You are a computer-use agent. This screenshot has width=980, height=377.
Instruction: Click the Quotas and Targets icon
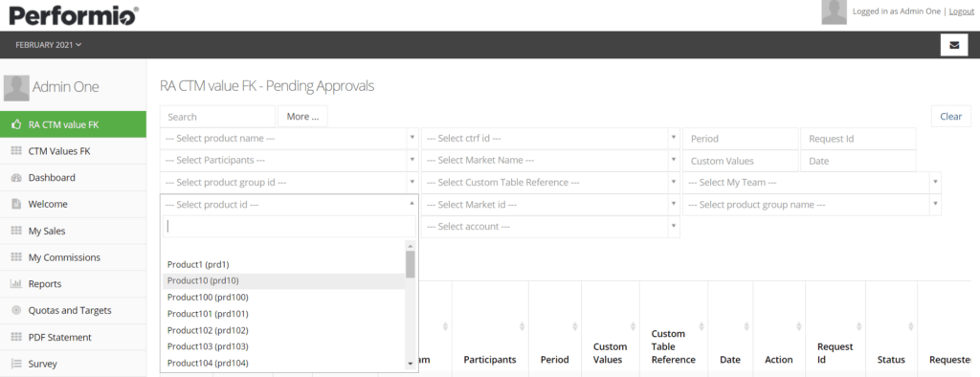tap(17, 310)
